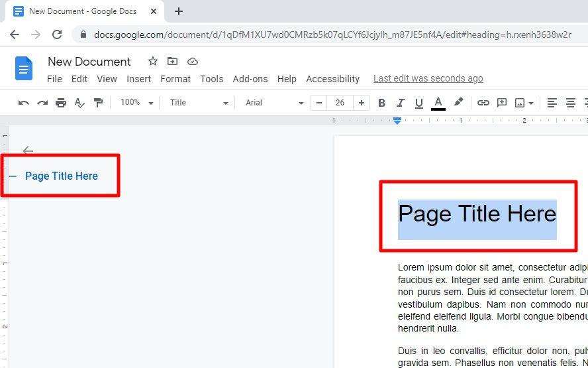Open the text color picker
588x368 pixels.
438,103
